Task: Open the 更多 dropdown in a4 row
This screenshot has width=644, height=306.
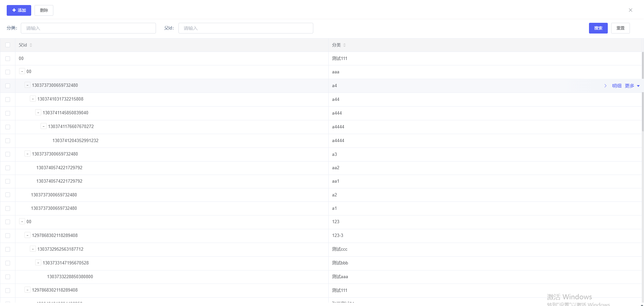Action: 632,86
